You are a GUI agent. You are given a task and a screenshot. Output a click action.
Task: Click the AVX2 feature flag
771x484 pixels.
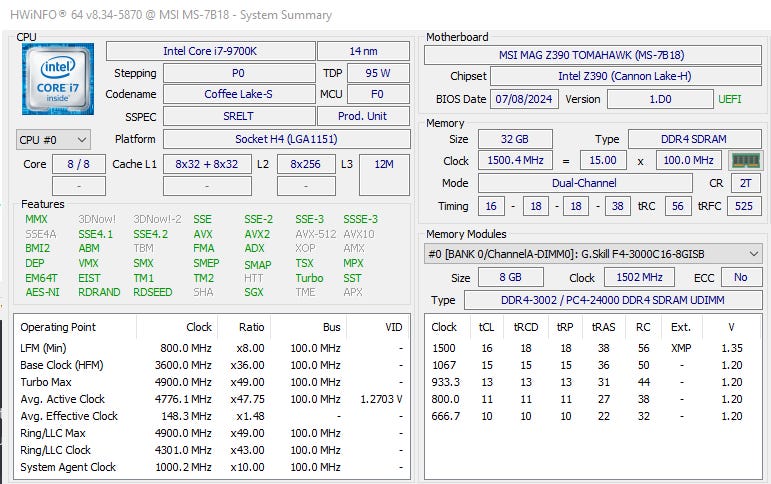coord(257,234)
